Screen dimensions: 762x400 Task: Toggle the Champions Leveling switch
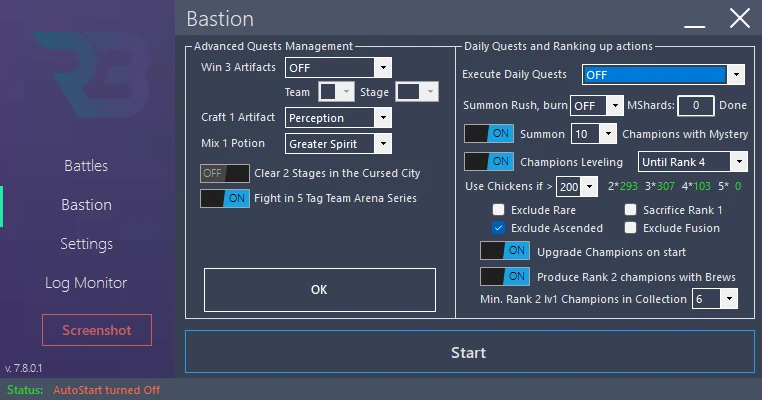pos(488,161)
